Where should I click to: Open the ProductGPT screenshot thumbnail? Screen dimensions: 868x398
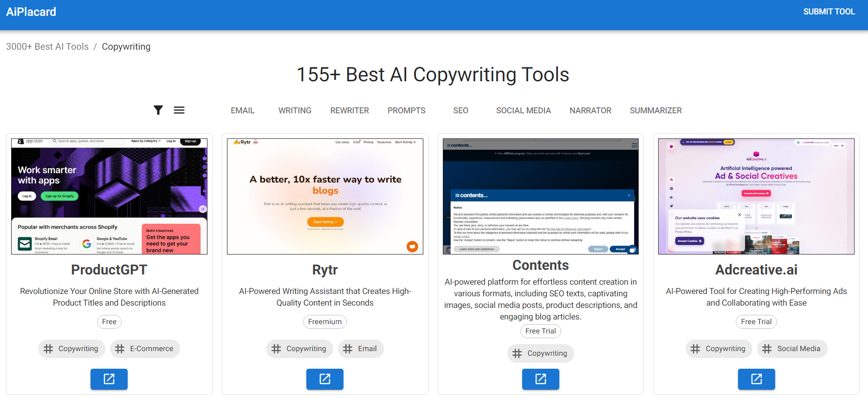[x=109, y=196]
